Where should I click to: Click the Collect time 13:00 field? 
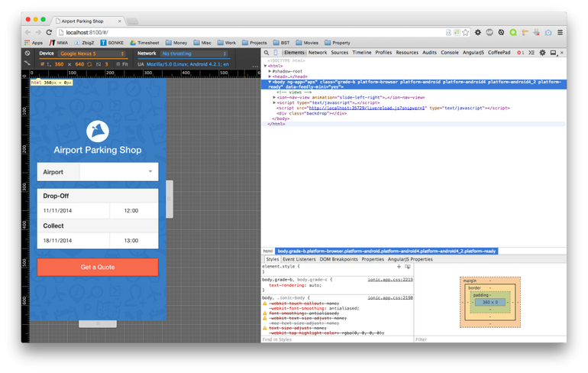click(134, 241)
